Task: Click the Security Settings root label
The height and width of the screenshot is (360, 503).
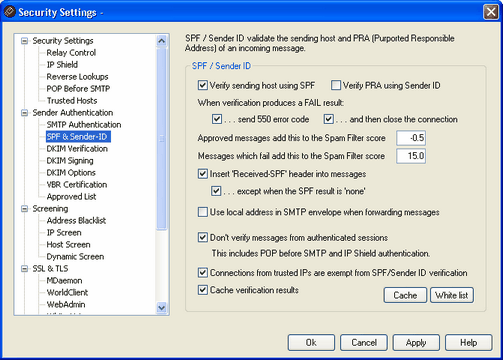Action: [x=63, y=41]
